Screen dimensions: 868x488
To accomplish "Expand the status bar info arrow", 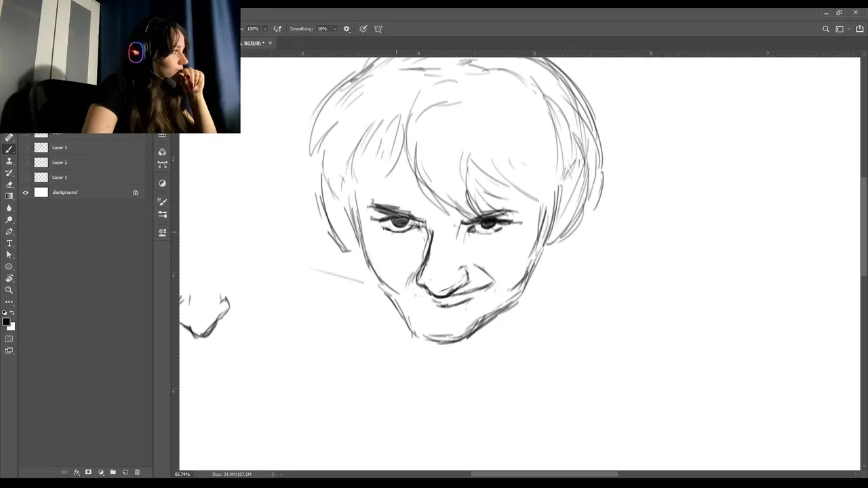I will pyautogui.click(x=273, y=474).
